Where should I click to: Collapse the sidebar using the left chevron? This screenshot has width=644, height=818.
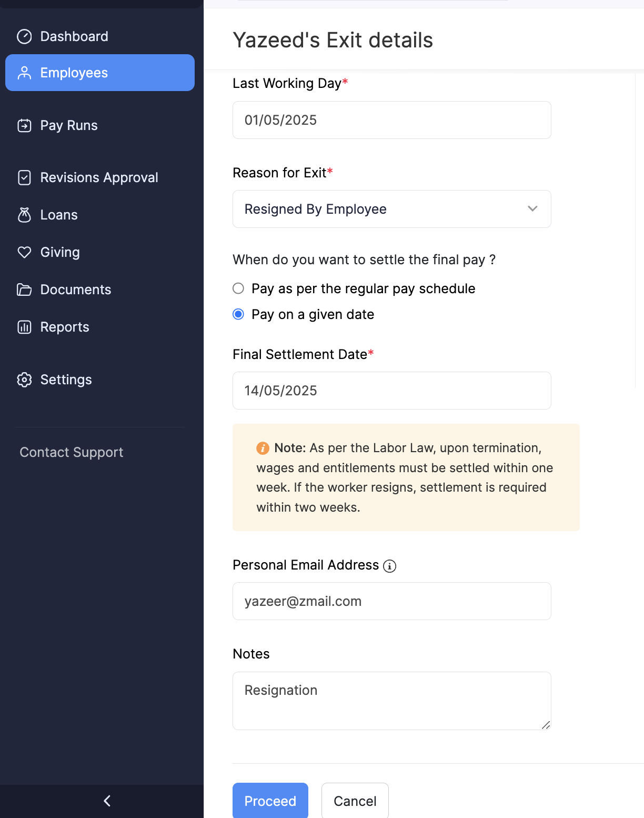pos(107,801)
